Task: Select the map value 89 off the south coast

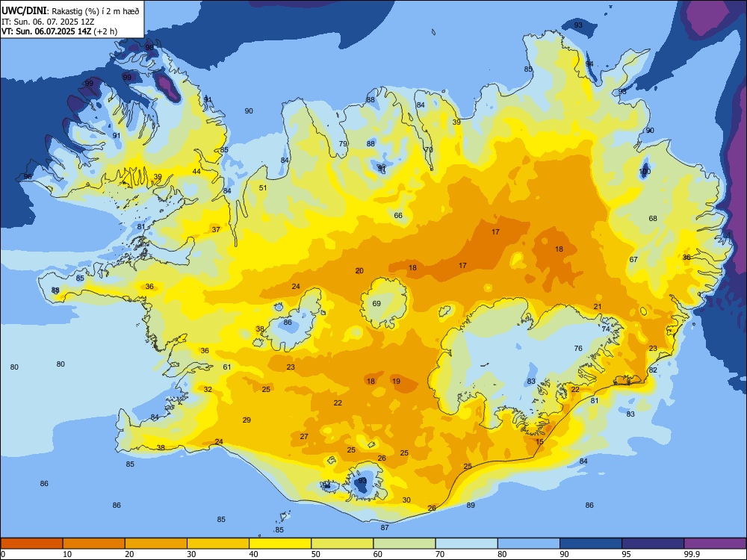Action: tap(471, 505)
